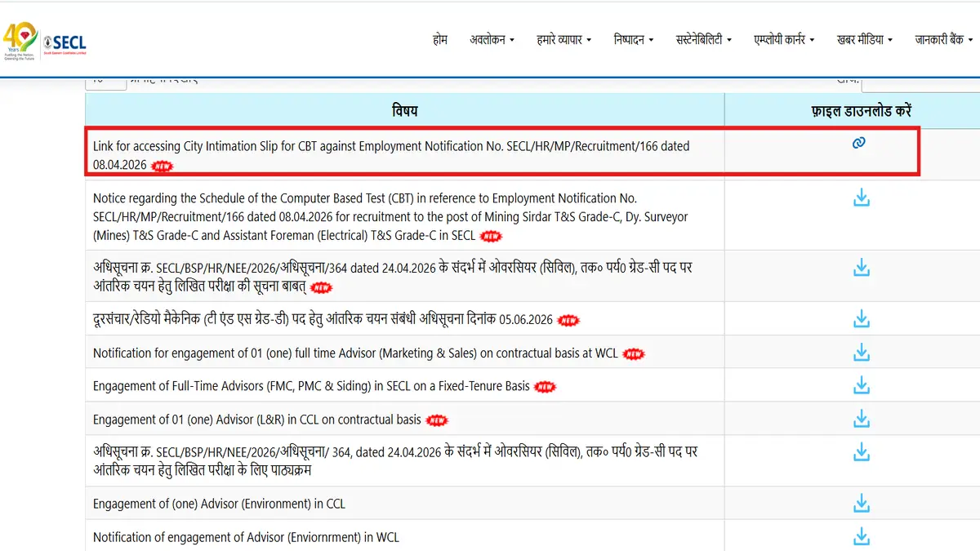Select Notification for engagement of Advisor Marketing text

355,353
